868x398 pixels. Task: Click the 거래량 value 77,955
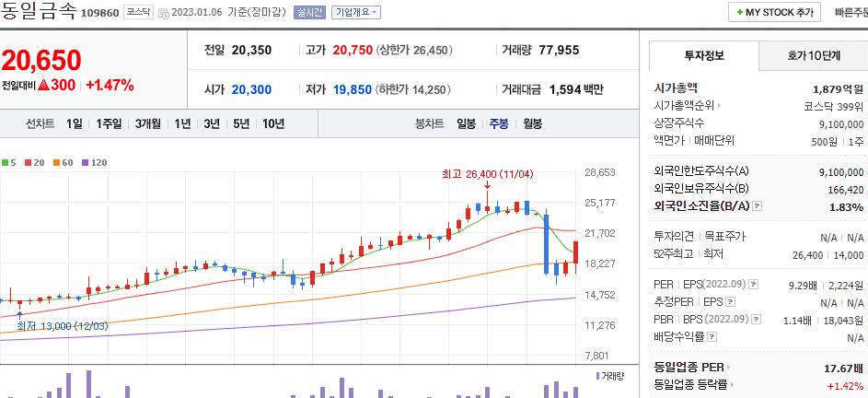tap(559, 51)
